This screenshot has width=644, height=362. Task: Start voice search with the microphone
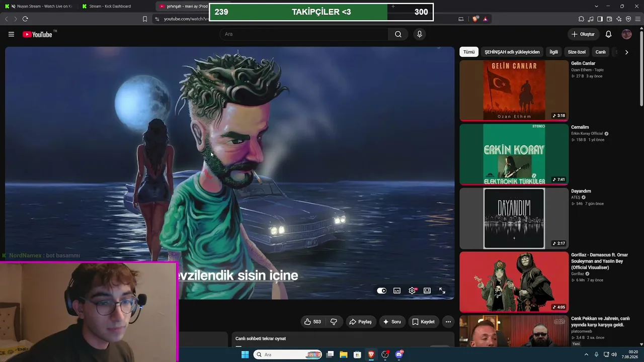coord(420,34)
